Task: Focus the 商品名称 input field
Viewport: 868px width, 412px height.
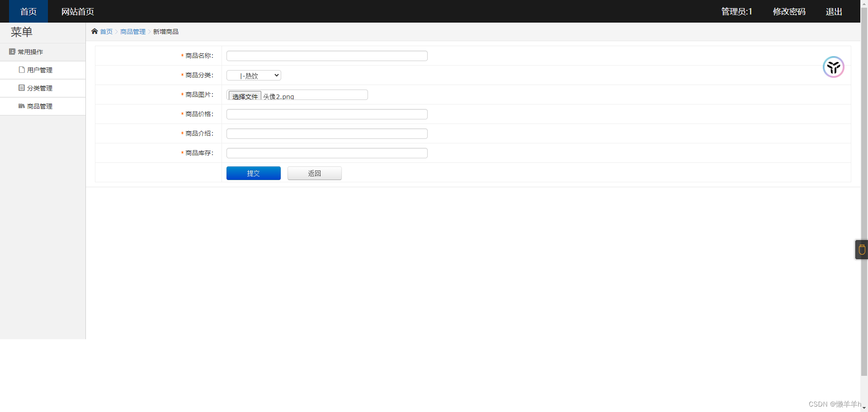Action: point(327,56)
